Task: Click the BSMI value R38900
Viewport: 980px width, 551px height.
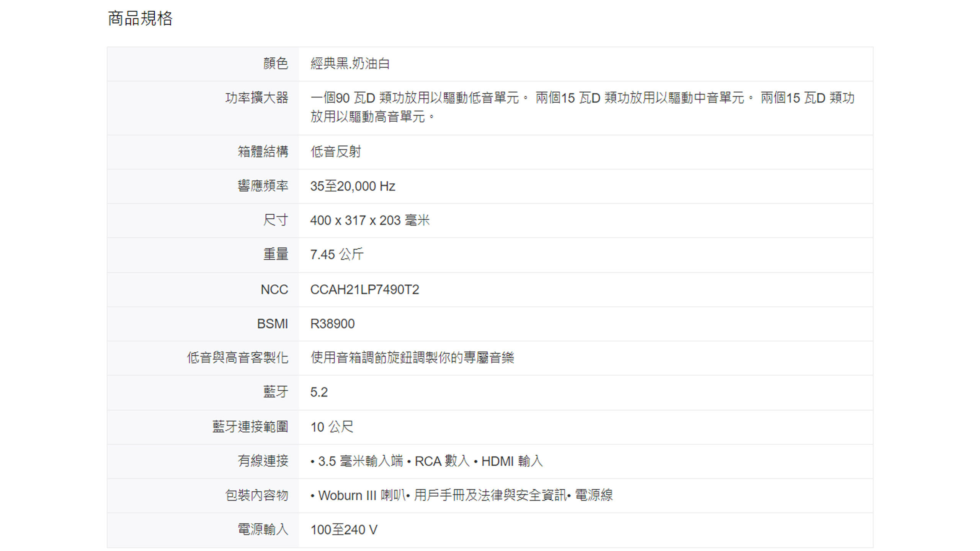Action: tap(332, 324)
